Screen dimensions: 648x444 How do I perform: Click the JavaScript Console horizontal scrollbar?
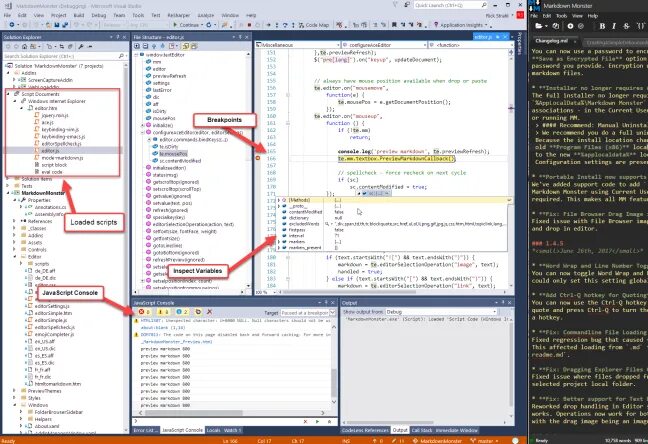coord(231,413)
